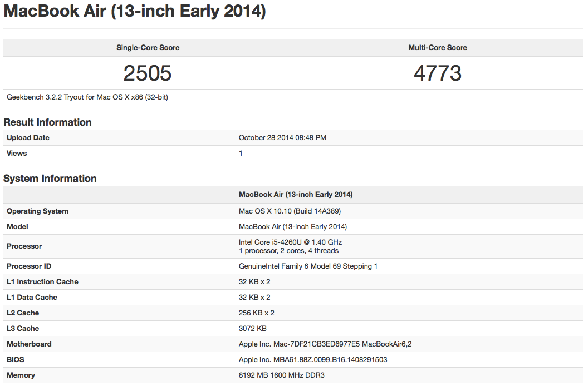Image resolution: width=588 pixels, height=391 pixels.
Task: Click the October 28 2014 upload date value
Action: [282, 138]
